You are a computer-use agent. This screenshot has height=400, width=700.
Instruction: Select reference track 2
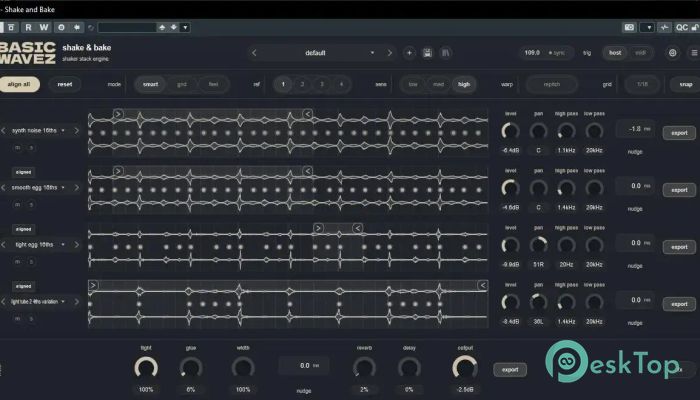point(302,84)
